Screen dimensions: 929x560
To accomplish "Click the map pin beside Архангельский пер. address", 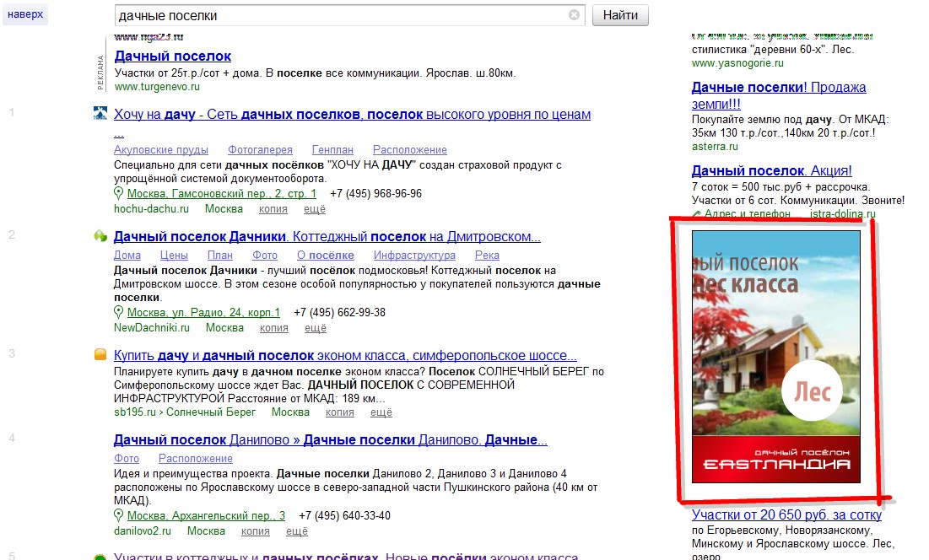I will click(118, 515).
